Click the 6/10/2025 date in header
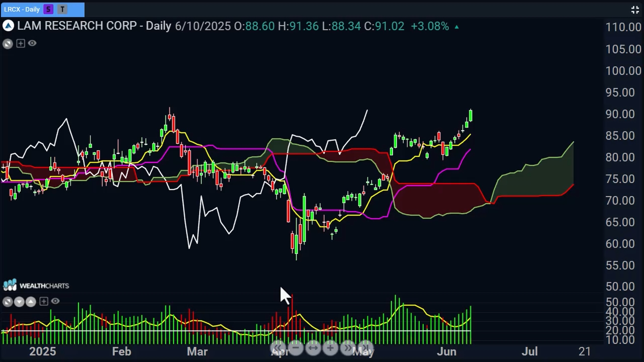 [203, 26]
